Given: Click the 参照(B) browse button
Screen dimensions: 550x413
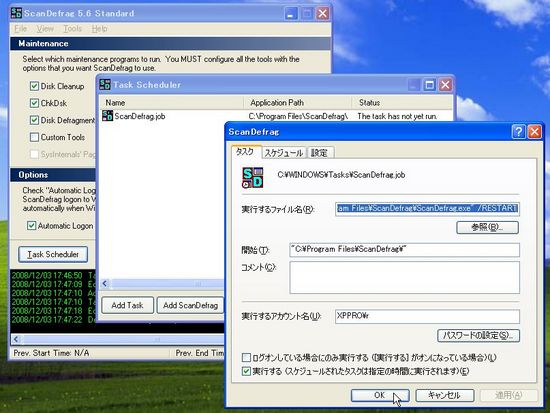Looking at the screenshot, I should pos(487,227).
